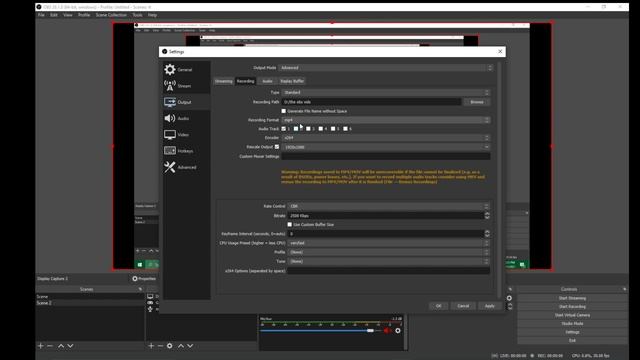Move source up with the arrow icon
This screenshot has width=640, height=360.
coord(181,346)
